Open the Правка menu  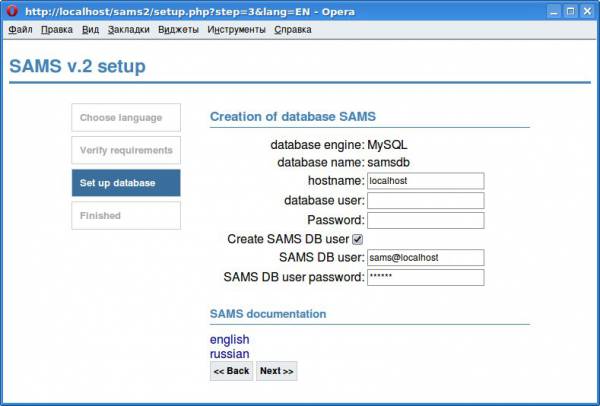[57, 30]
